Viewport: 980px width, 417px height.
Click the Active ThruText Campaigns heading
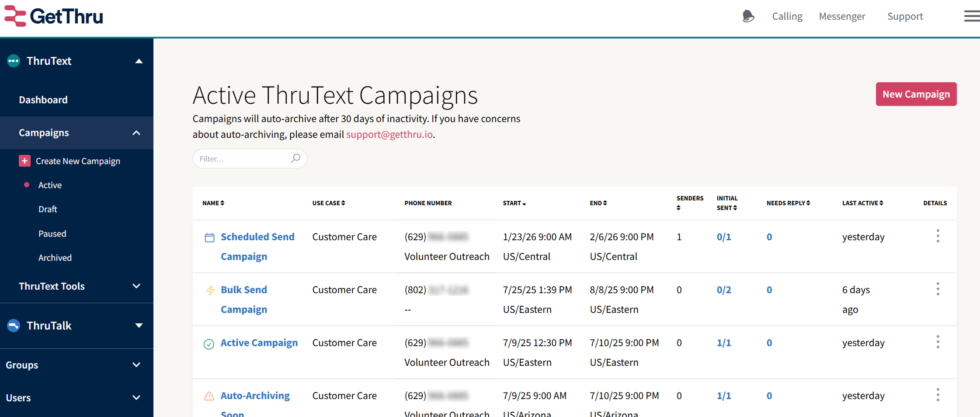(x=335, y=95)
